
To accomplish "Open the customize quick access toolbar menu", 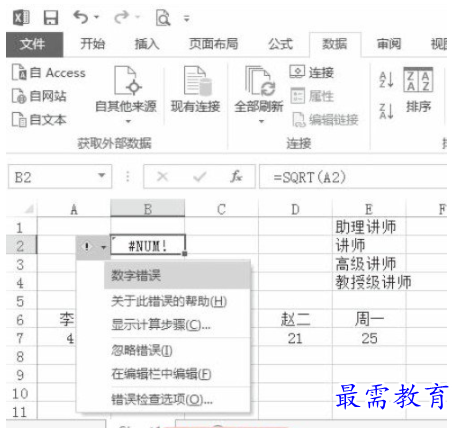I will 187,18.
